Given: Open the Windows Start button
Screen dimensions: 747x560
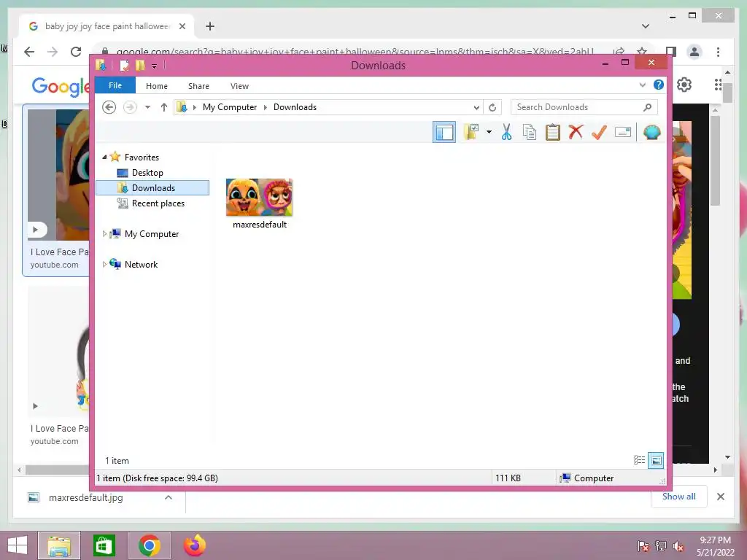Looking at the screenshot, I should point(18,545).
